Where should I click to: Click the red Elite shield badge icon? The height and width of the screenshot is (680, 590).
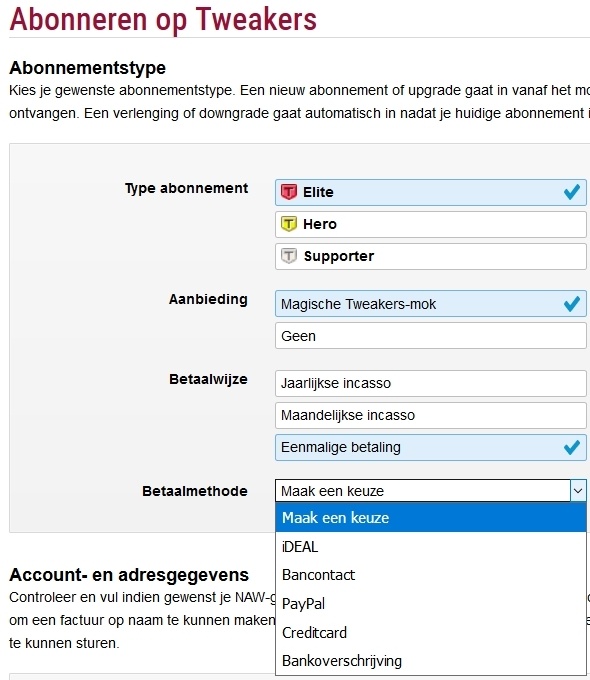point(289,192)
